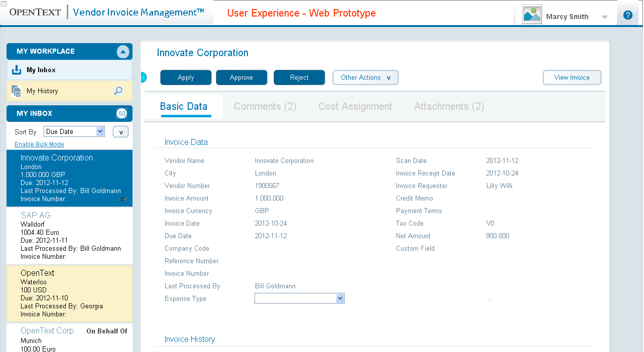Click Net Amount value 900.000

click(x=497, y=236)
